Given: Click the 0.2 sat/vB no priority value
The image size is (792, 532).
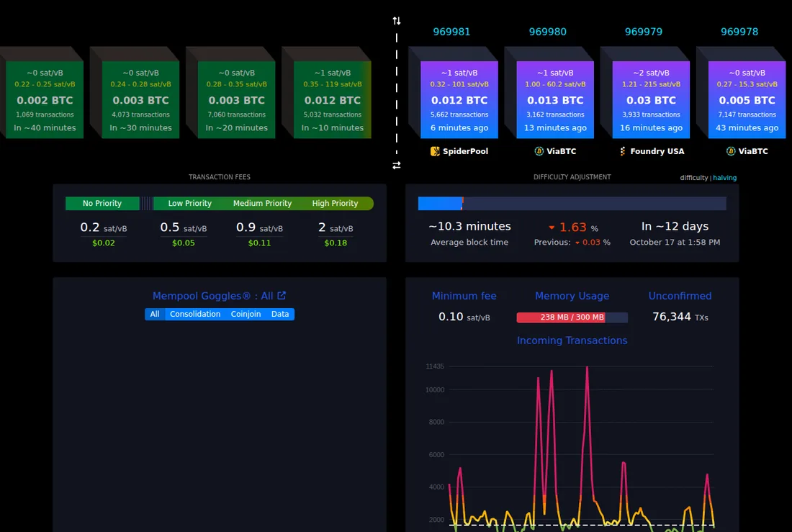Looking at the screenshot, I should click(104, 228).
